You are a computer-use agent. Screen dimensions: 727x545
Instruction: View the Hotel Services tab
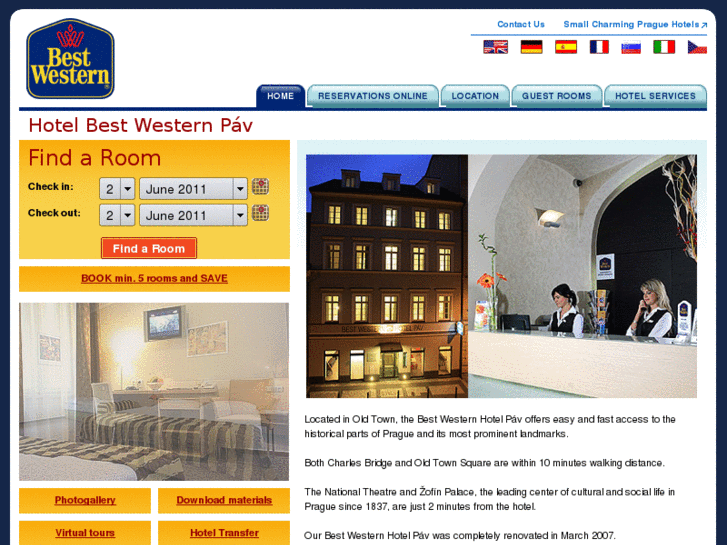[x=656, y=96]
